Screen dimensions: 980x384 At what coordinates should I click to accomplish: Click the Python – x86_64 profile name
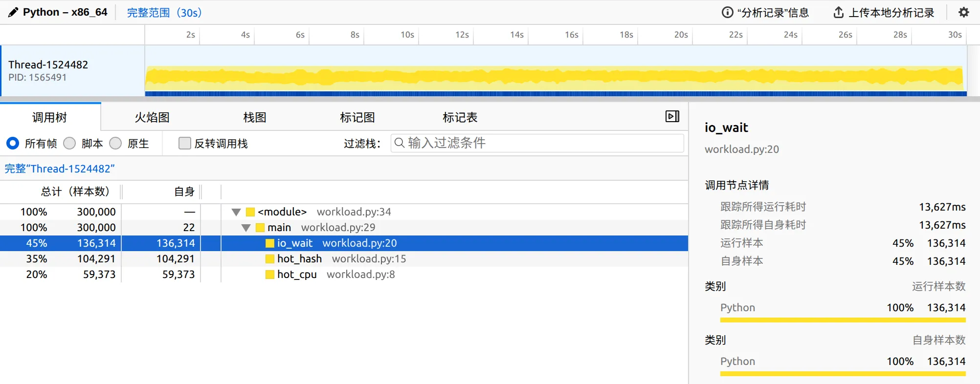point(65,12)
